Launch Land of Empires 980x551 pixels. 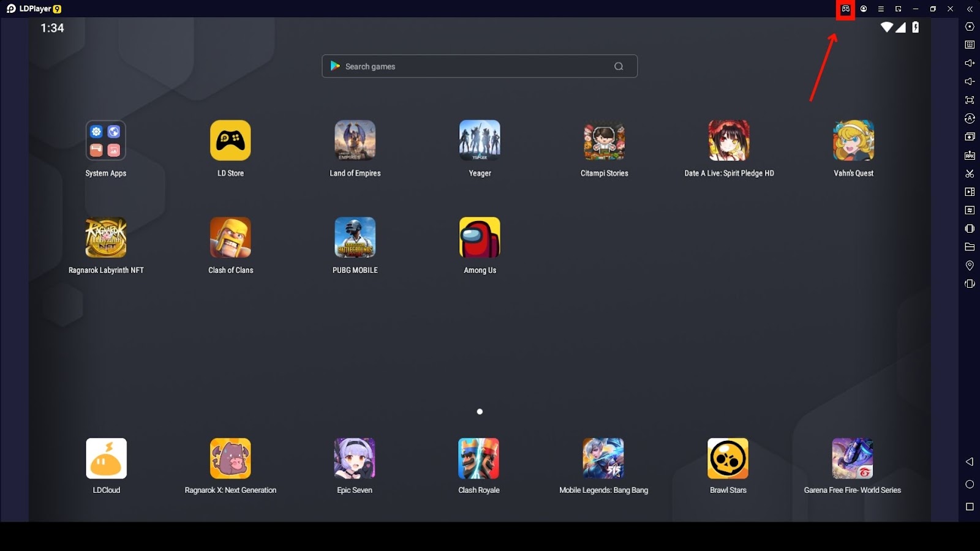click(355, 140)
